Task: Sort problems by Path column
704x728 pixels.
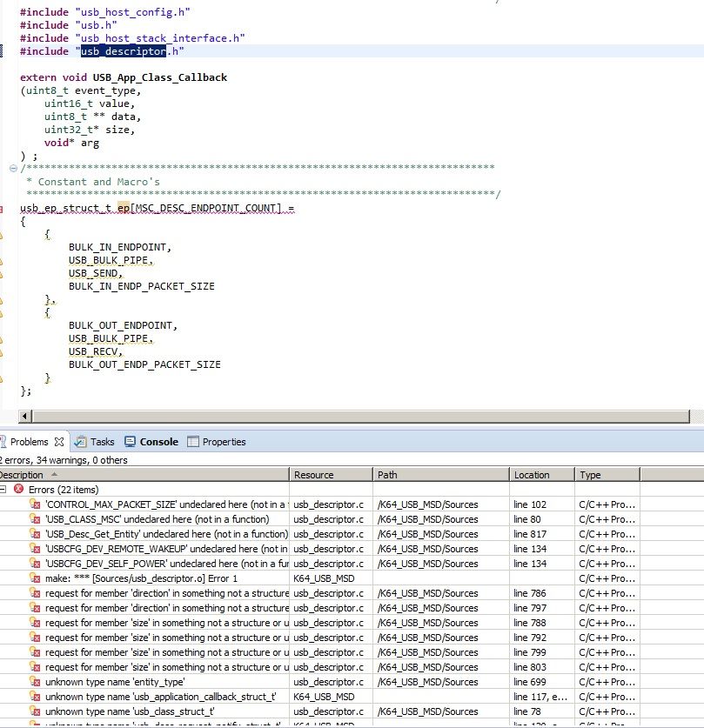Action: click(x=441, y=475)
